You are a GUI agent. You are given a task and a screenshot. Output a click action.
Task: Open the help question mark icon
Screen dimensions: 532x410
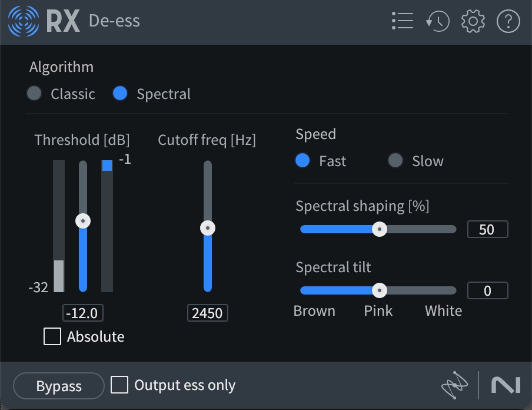508,21
